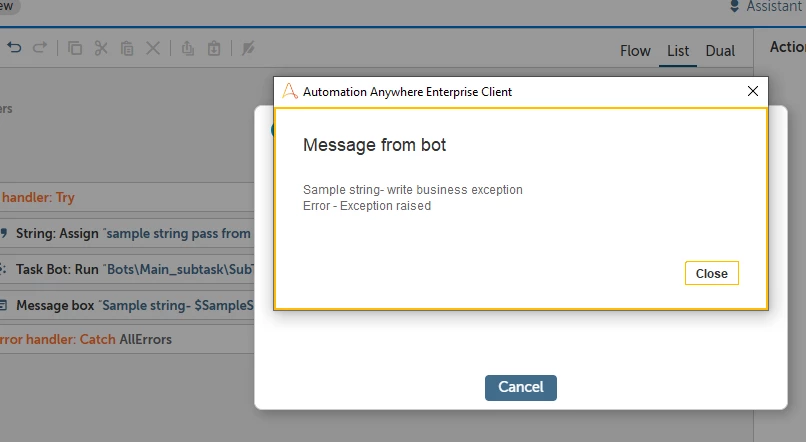The image size is (806, 442).
Task: Click the export upload icon in toolbar
Action: 188,48
